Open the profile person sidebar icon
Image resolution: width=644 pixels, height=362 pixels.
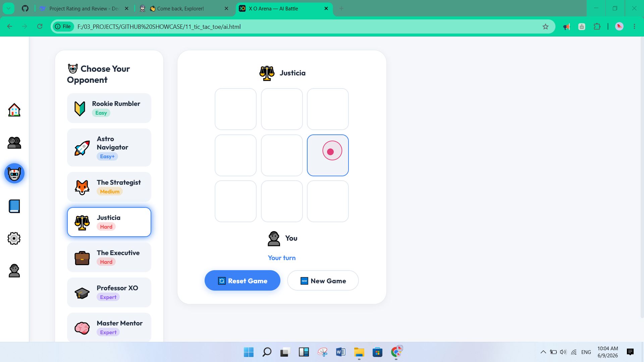coord(14,270)
